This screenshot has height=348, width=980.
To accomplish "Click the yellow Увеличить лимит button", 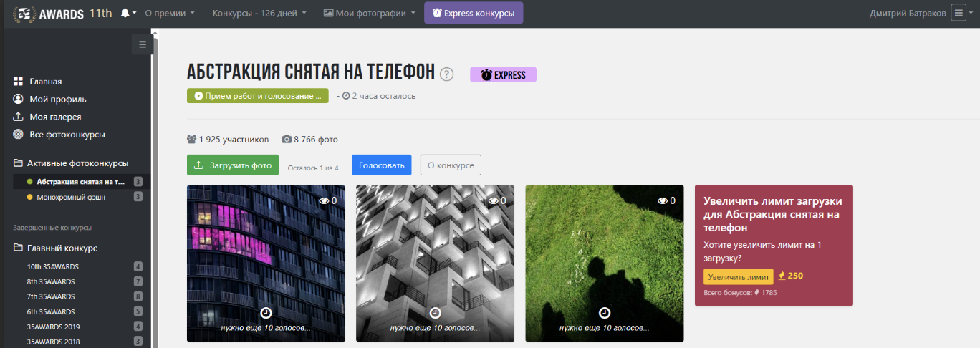I will coord(738,276).
